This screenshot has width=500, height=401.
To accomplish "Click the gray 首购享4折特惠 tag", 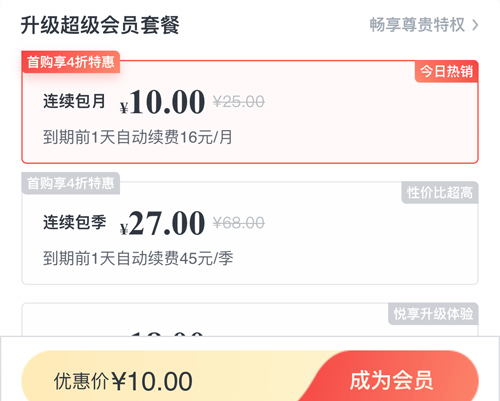I will coord(71,183).
